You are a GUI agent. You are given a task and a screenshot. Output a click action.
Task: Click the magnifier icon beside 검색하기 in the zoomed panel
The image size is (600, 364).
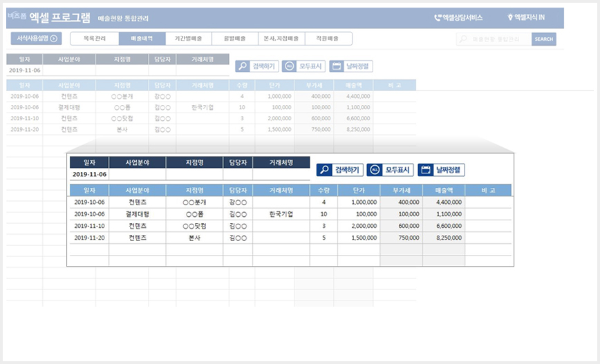click(324, 170)
